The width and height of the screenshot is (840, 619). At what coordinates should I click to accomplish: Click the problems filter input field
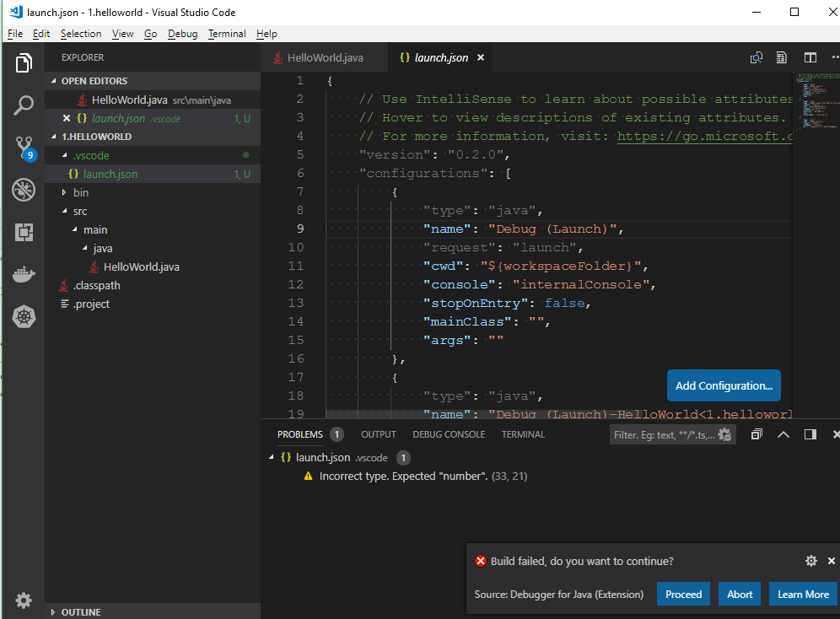pos(665,435)
